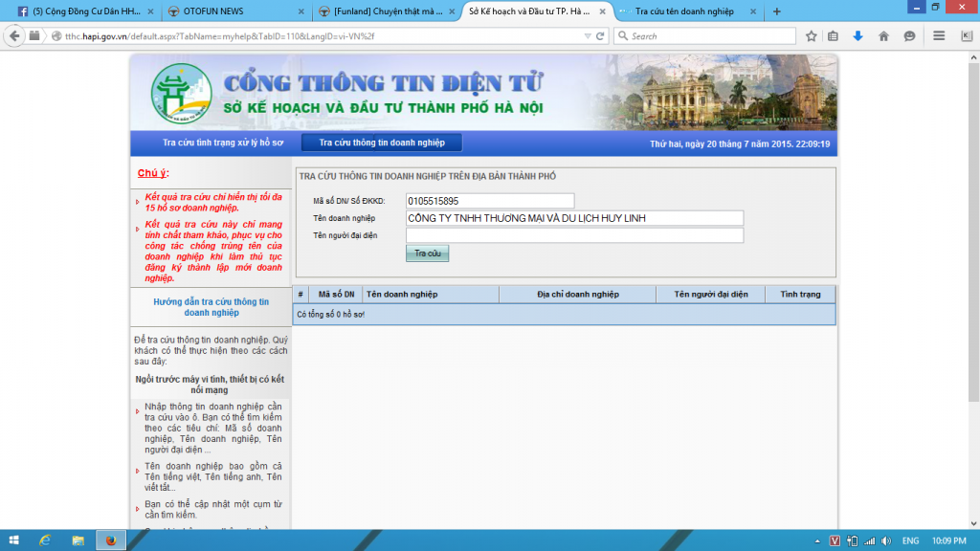Open the chat bubble icon in toolbar
Image resolution: width=980 pixels, height=551 pixels.
click(x=909, y=36)
